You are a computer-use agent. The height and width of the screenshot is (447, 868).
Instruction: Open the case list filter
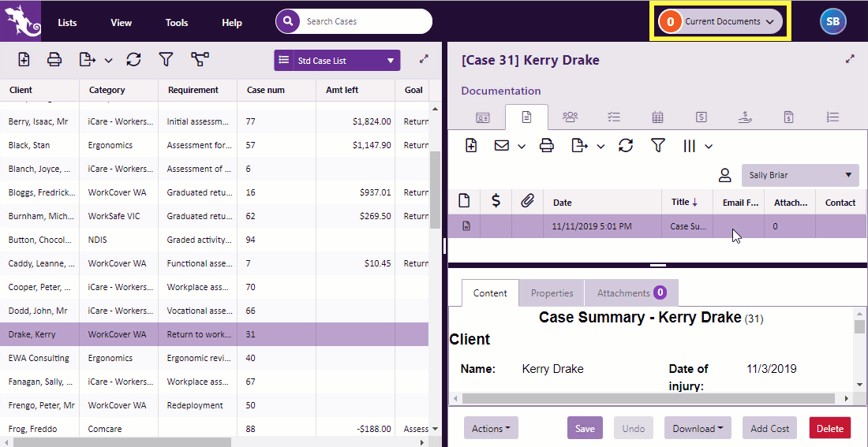pos(166,60)
